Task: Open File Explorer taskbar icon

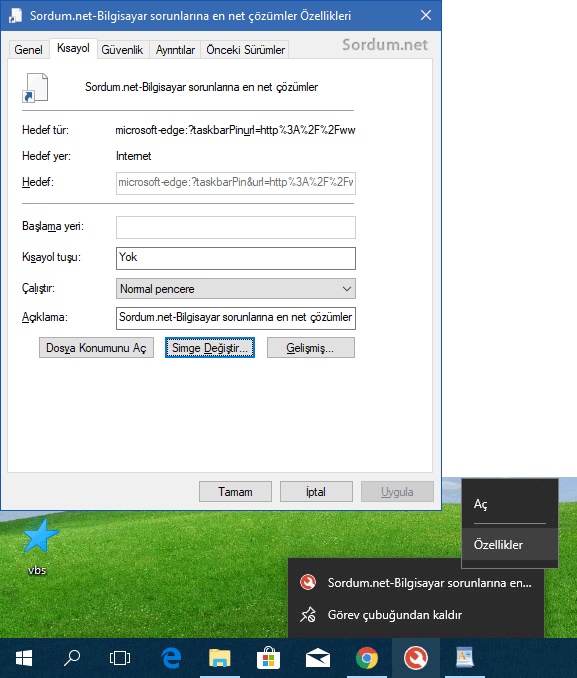Action: (220, 658)
